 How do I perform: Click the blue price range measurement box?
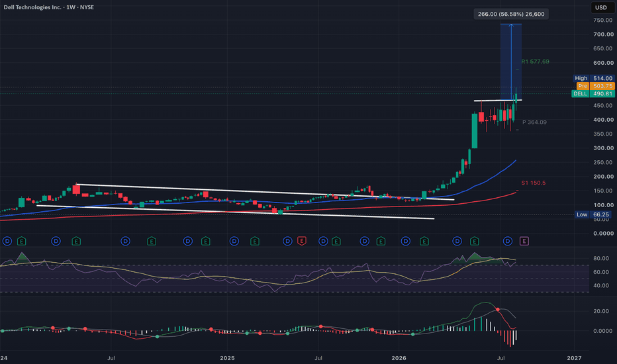[511, 62]
